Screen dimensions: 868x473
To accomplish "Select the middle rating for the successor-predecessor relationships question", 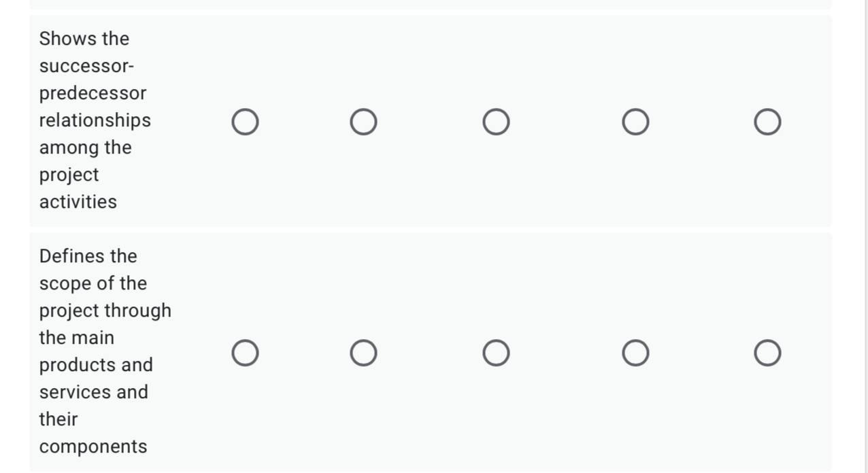I will click(496, 122).
